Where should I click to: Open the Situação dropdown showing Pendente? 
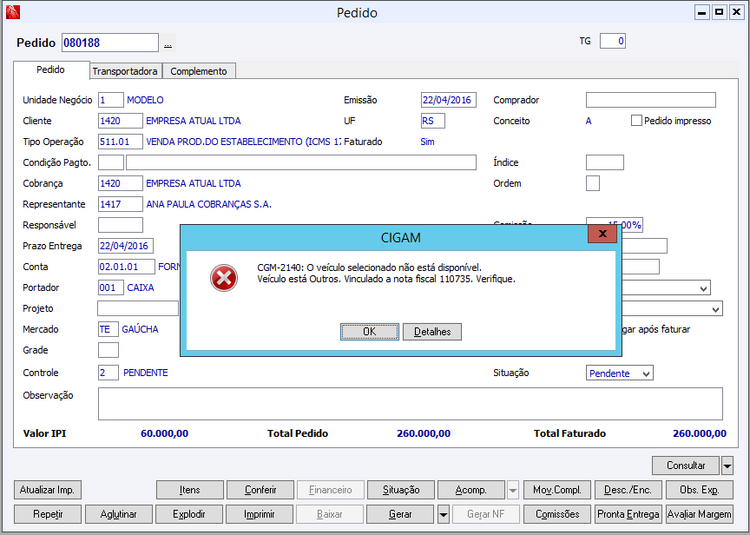[619, 373]
